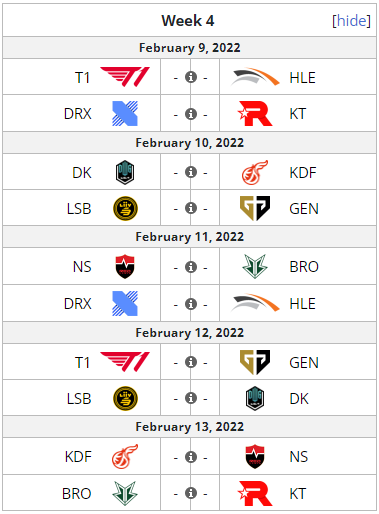Show match info for KDF vs NS
This screenshot has width=379, height=514.
coord(191,457)
